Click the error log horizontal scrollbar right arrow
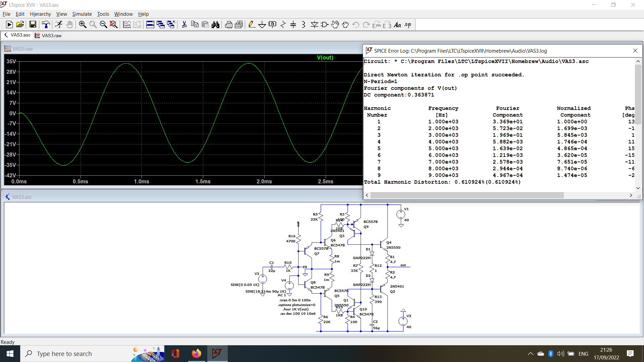Viewport: 644px width, 362px height. (631, 195)
